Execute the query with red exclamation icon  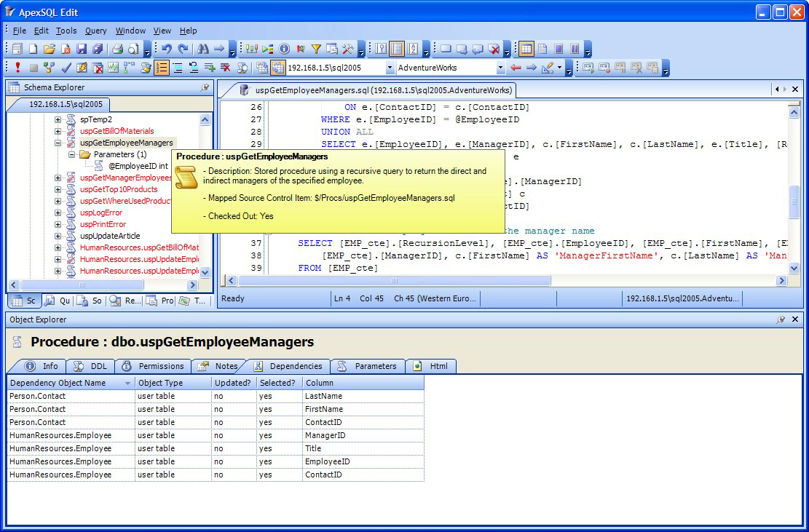pos(17,68)
